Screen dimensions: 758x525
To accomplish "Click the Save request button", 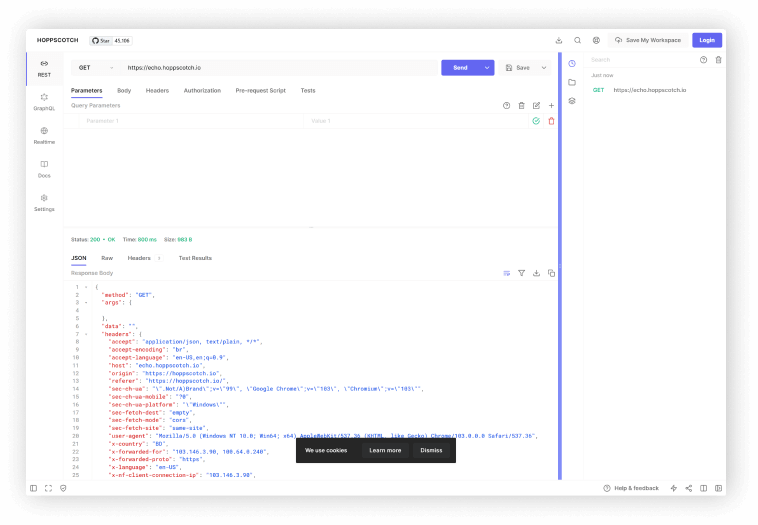I will 518,68.
